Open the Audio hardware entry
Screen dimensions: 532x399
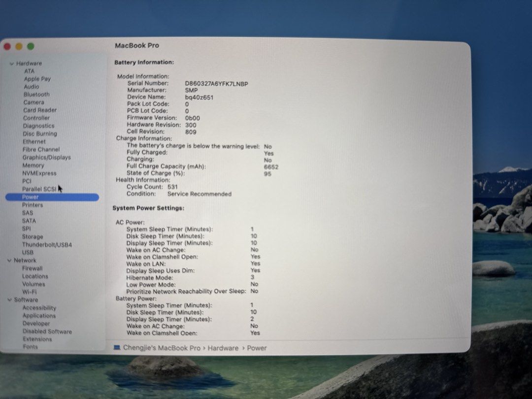click(32, 87)
